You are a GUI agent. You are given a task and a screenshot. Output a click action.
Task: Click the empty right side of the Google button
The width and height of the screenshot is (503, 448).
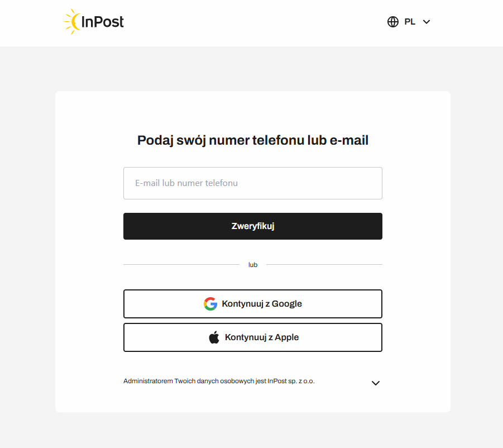[x=346, y=304]
